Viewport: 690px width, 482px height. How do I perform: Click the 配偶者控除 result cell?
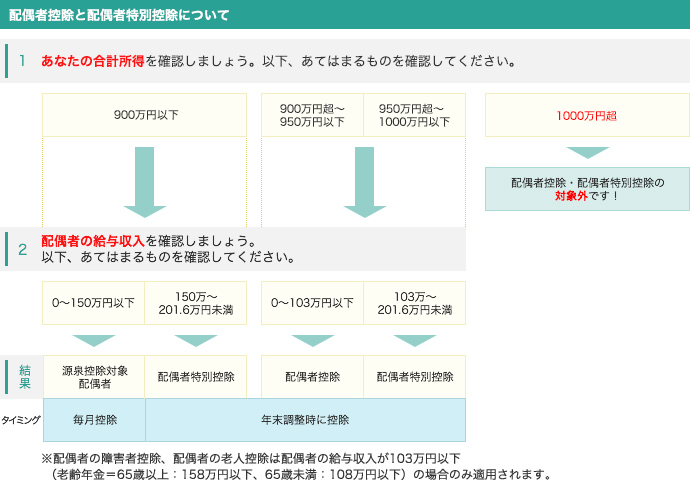click(313, 377)
